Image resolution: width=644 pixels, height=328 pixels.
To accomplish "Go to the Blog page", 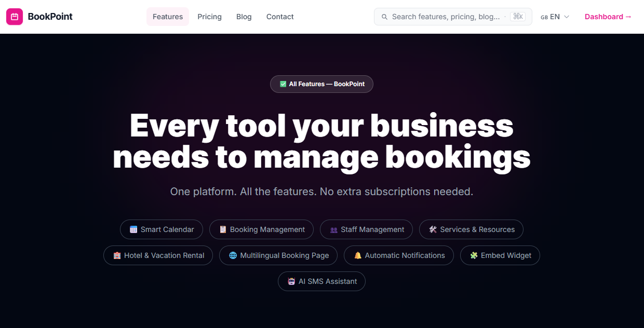I will click(244, 17).
